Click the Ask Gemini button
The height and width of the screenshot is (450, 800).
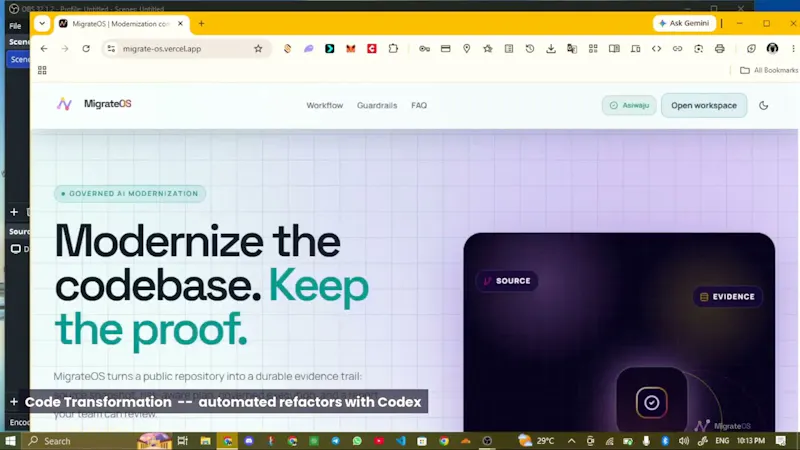point(684,23)
